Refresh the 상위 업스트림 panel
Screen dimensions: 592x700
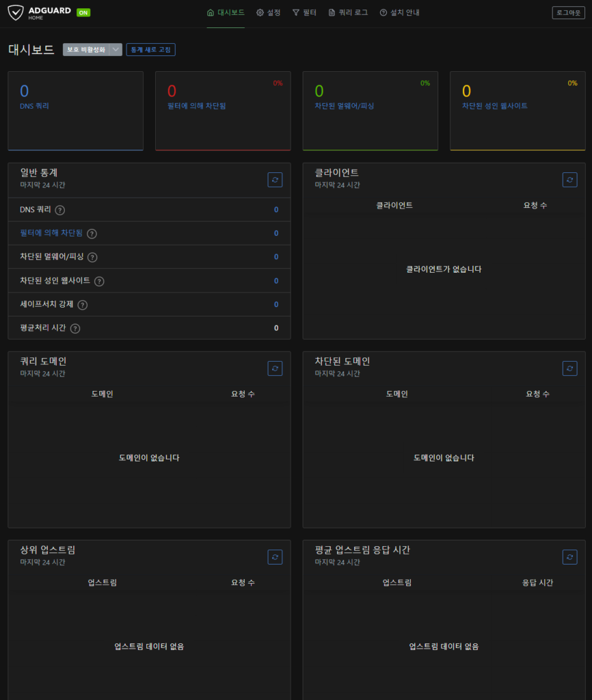tap(275, 556)
